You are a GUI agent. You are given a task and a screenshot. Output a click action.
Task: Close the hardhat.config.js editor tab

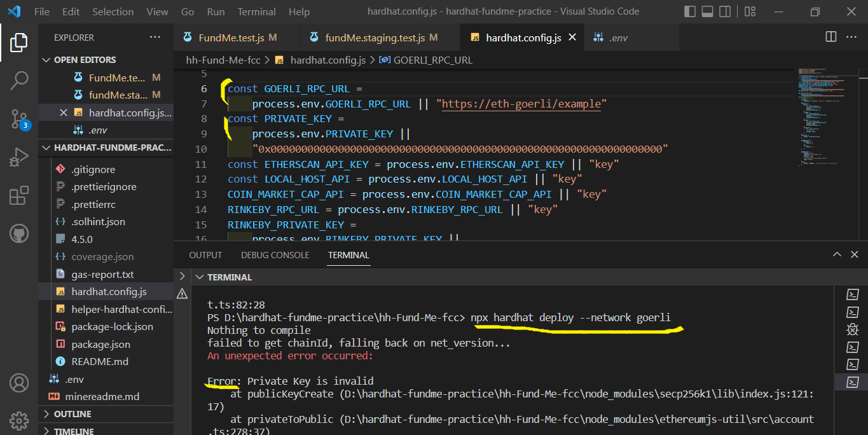[x=572, y=38]
